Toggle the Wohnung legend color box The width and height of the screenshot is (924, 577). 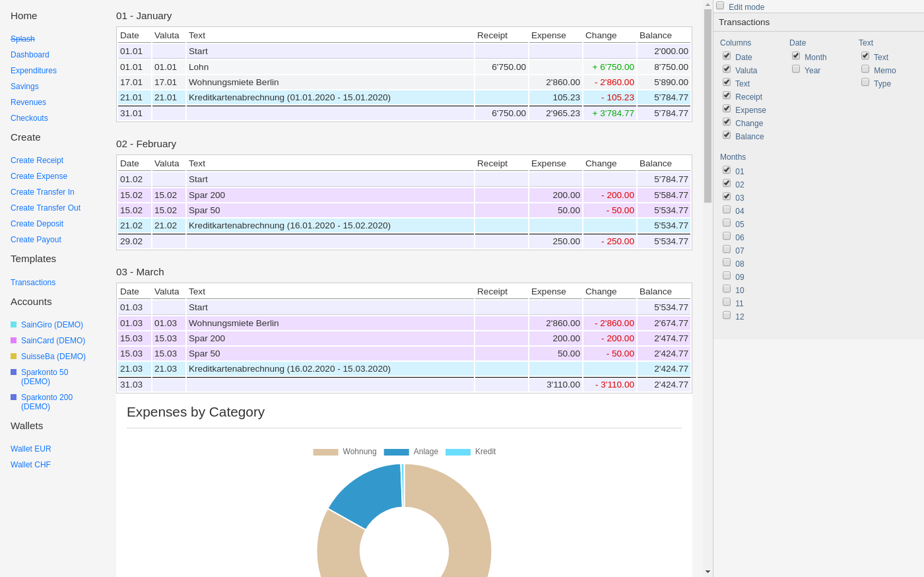point(325,452)
